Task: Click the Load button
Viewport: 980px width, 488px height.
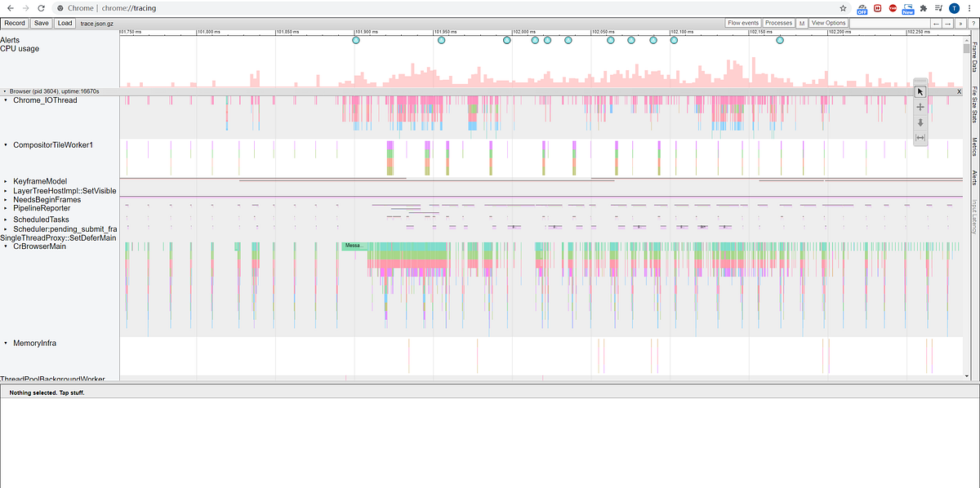Action: point(65,23)
